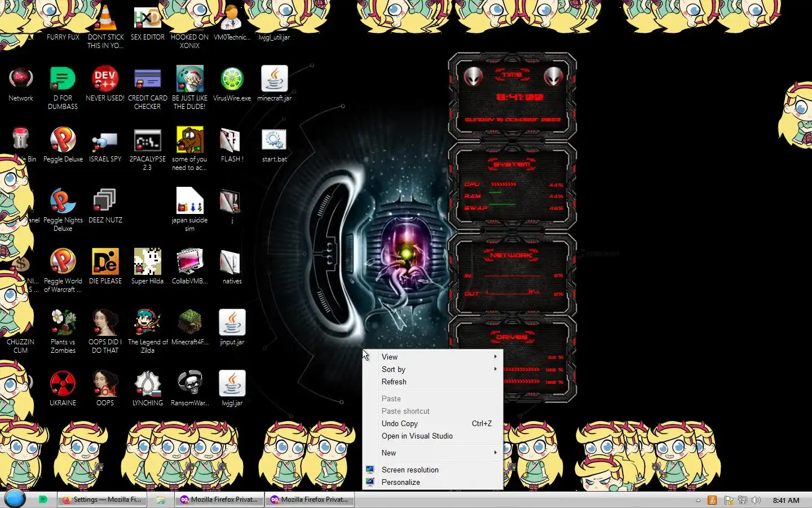This screenshot has height=508, width=812.
Task: Open the network tray icon
Action: tap(743, 500)
